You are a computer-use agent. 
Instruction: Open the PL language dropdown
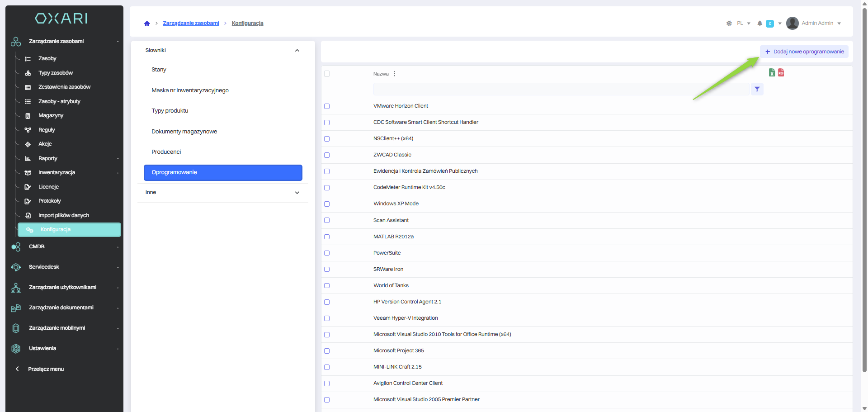click(743, 24)
